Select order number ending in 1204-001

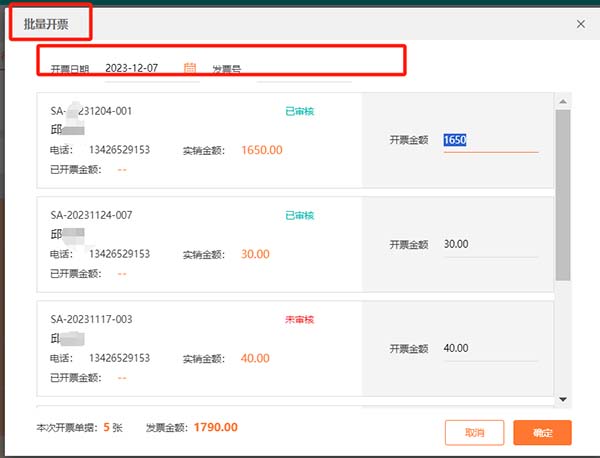91,112
